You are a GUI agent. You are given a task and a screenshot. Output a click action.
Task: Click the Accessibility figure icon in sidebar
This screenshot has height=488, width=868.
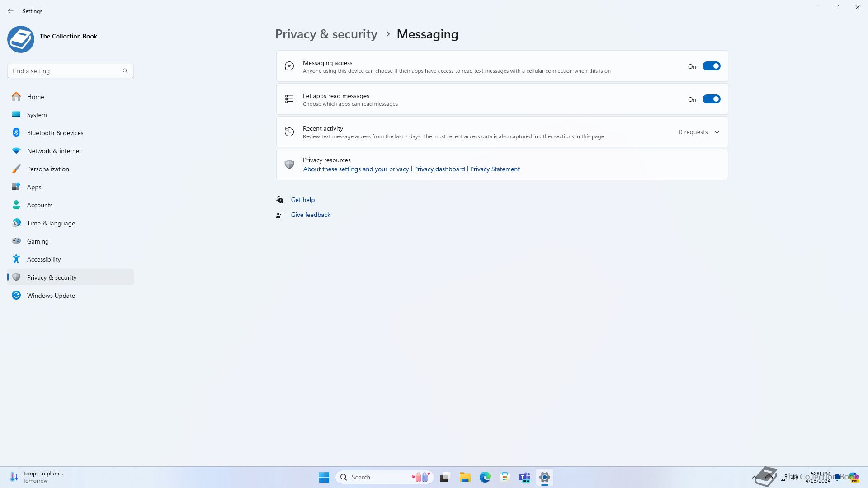[16, 259]
